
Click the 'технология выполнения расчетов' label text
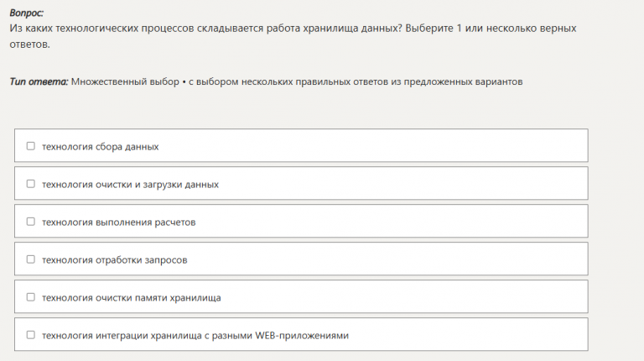point(118,222)
